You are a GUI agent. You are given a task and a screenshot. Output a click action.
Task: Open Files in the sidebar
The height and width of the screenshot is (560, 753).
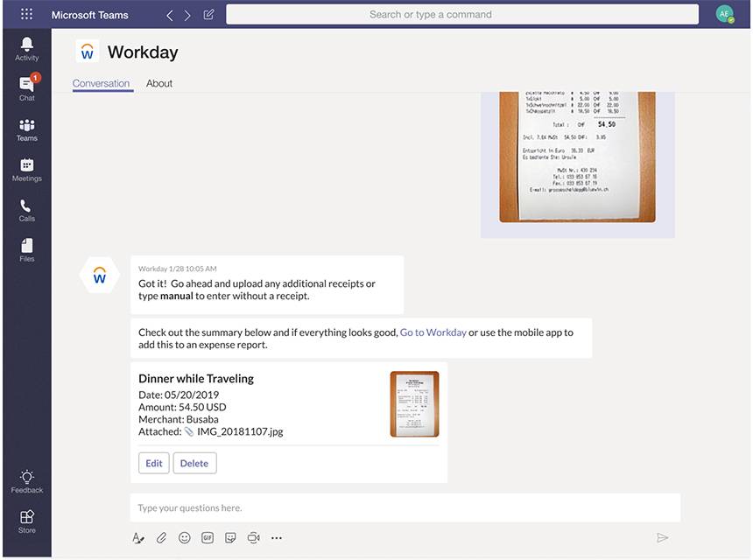pos(27,250)
